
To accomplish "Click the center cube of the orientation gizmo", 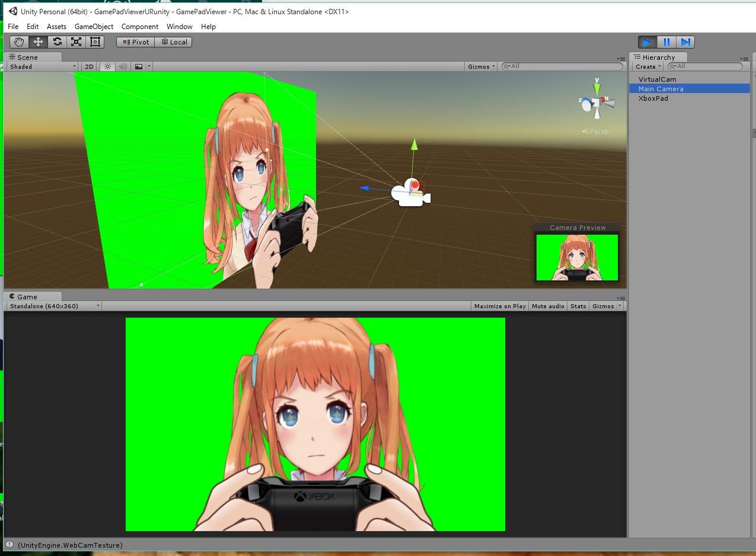I will coord(596,103).
